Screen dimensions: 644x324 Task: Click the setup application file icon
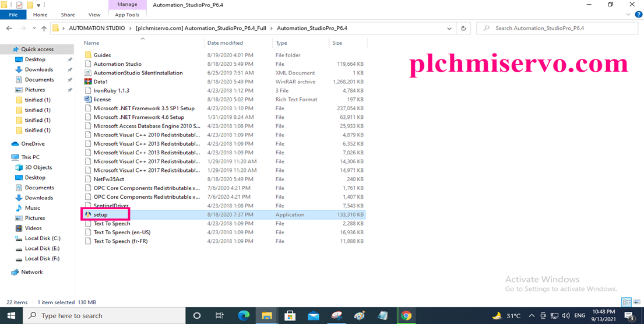(x=88, y=214)
